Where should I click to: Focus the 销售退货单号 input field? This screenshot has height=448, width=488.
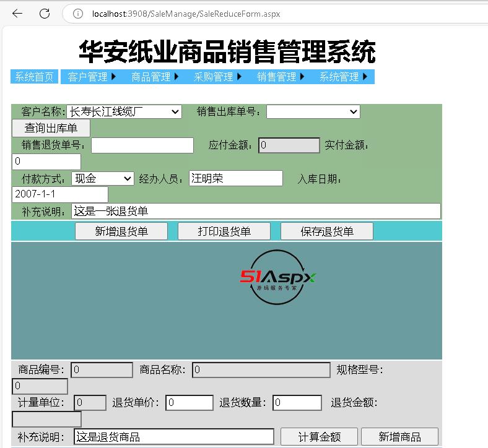142,145
